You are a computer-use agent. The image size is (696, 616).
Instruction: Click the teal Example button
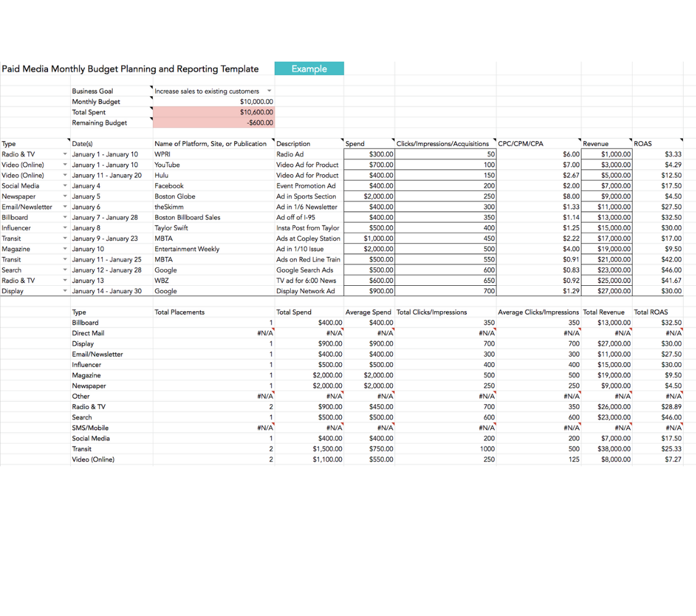[x=309, y=68]
